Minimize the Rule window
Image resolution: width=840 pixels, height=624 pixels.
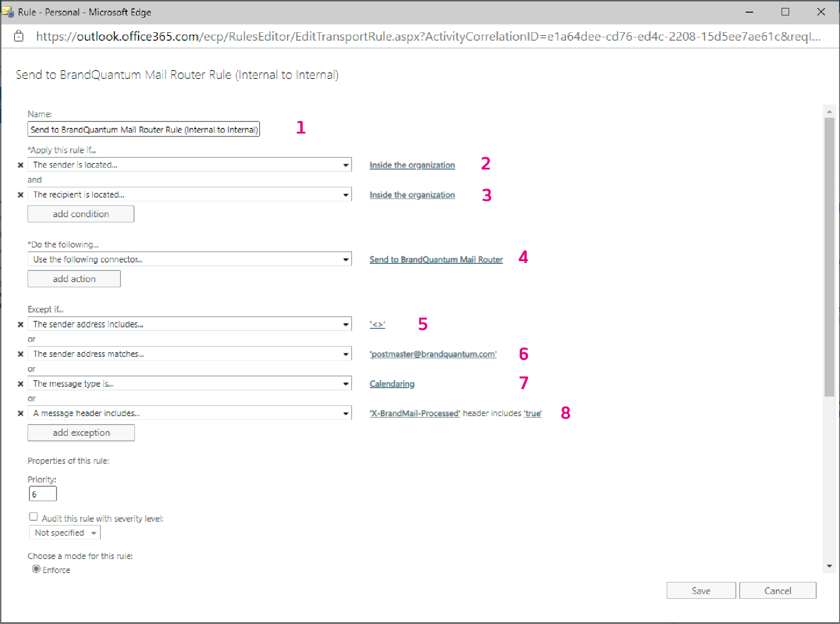[749, 12]
